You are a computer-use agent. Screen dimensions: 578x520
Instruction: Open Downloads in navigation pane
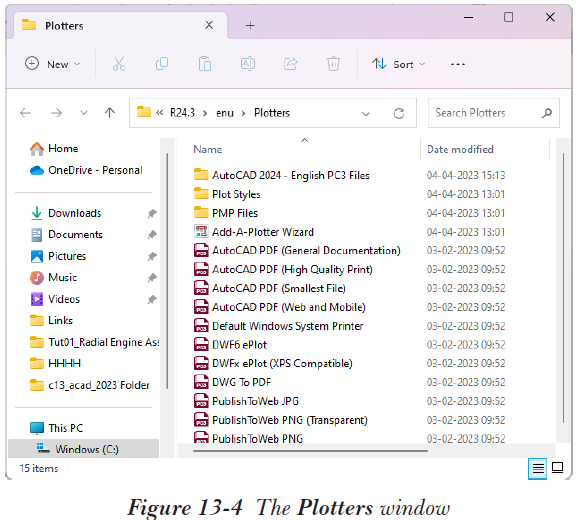click(x=66, y=213)
